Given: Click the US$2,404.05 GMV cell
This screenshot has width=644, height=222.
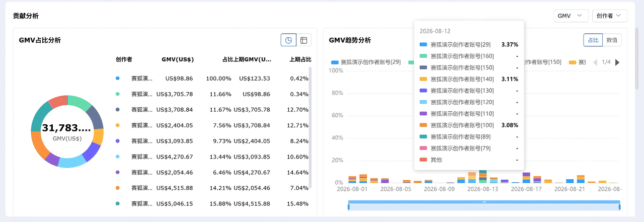Looking at the screenshot, I should click(x=175, y=125).
